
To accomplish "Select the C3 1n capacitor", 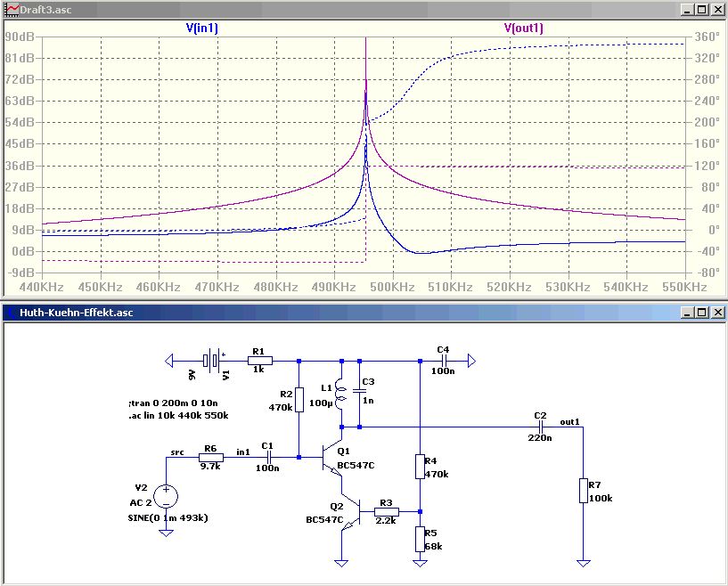I will pyautogui.click(x=359, y=391).
